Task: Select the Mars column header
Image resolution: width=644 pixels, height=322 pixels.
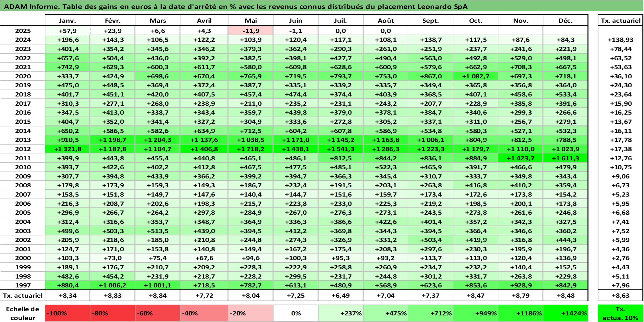Action: (x=158, y=20)
